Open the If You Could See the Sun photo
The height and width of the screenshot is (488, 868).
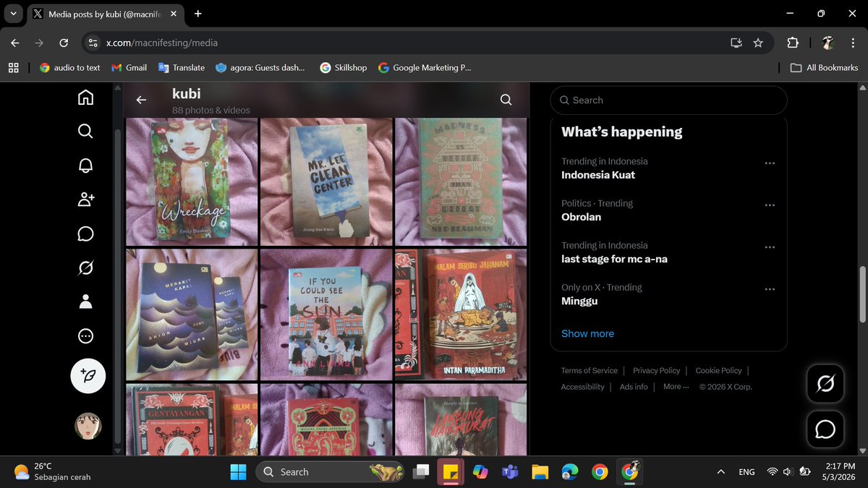326,315
